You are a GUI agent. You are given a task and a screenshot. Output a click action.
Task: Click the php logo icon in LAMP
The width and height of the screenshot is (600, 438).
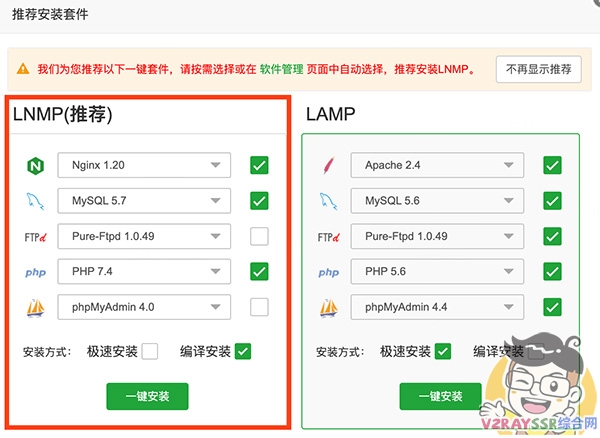coord(329,272)
